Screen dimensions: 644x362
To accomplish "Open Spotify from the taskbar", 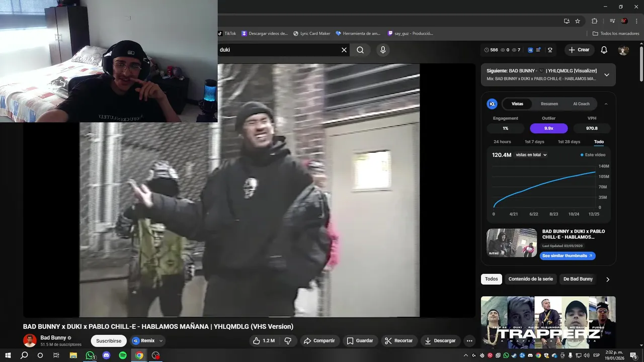I will pos(123,355).
